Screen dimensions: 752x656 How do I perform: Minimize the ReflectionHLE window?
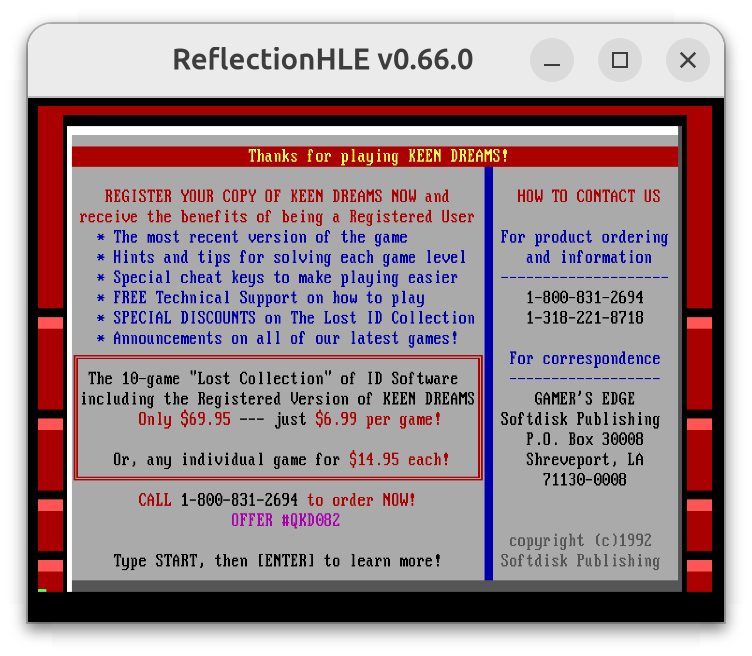(x=552, y=60)
